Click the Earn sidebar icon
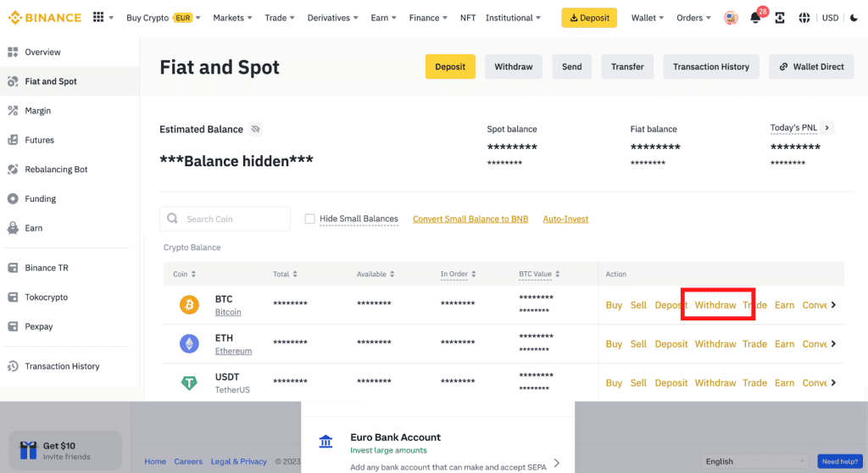 click(13, 228)
